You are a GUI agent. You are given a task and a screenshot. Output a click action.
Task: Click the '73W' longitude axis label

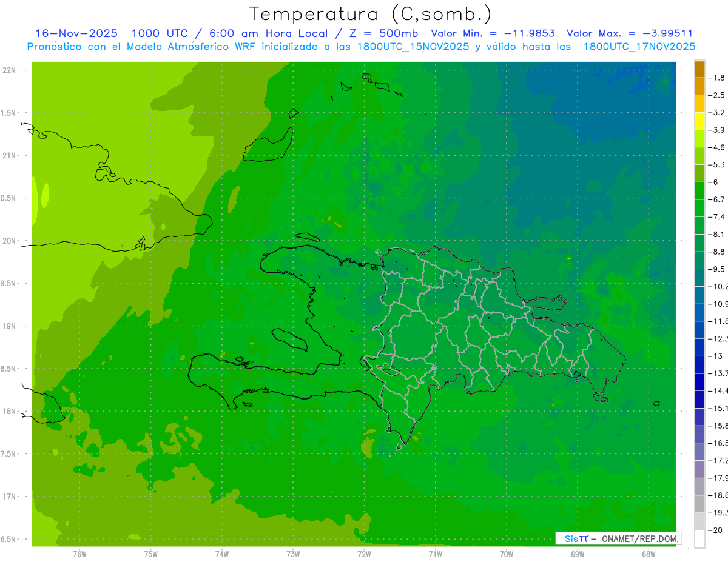pyautogui.click(x=293, y=554)
